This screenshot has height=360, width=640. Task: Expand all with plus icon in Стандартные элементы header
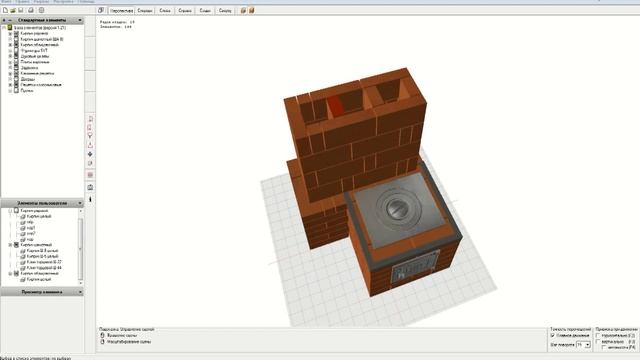tap(4, 20)
